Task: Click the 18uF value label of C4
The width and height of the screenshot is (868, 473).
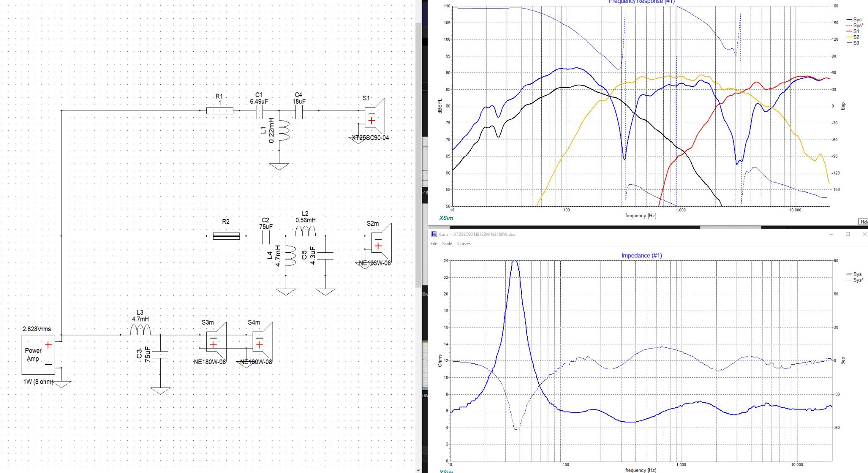Action: pyautogui.click(x=299, y=102)
